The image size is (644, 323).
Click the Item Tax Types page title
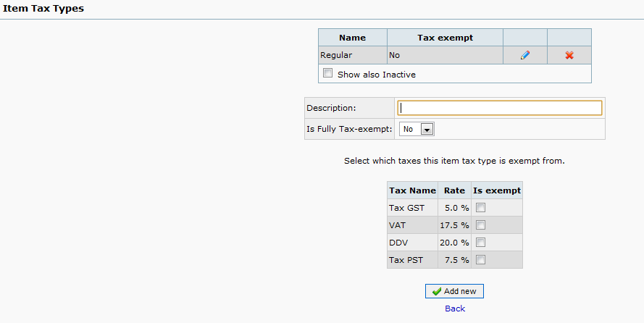(43, 9)
